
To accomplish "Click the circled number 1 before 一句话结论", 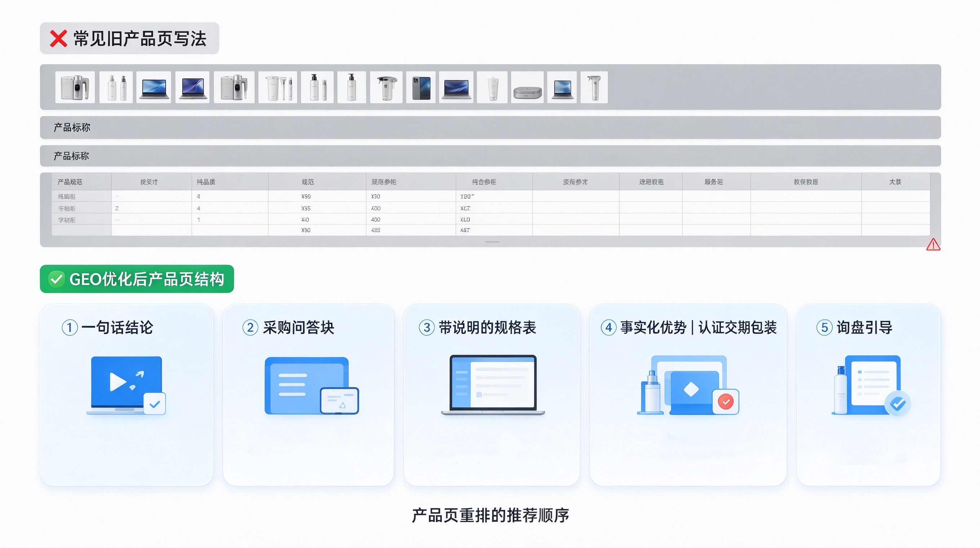I will [x=70, y=328].
